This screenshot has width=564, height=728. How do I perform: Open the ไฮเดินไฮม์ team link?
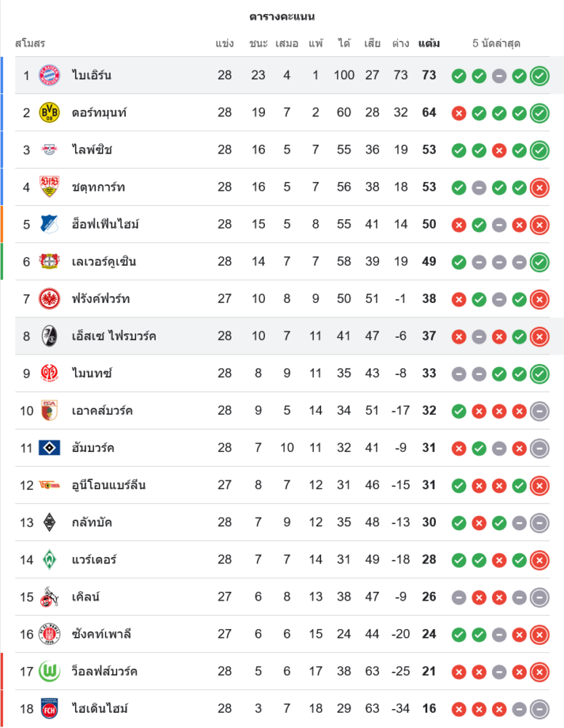[100, 708]
